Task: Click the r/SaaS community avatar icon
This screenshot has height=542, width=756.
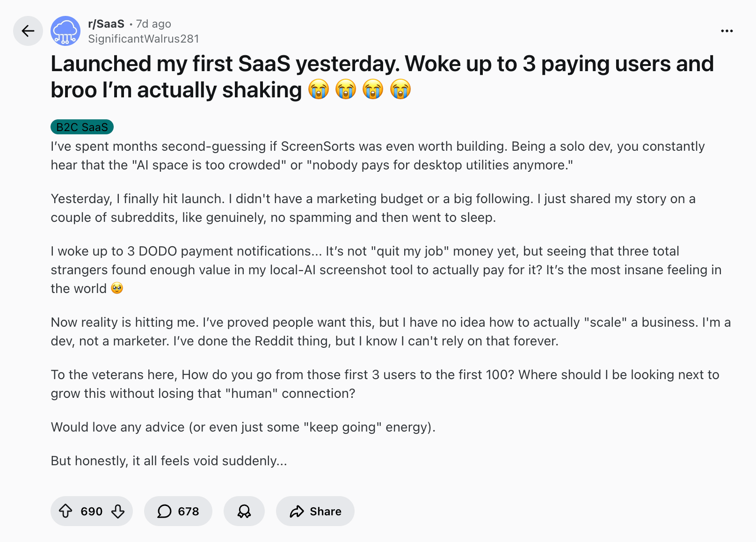Action: click(65, 31)
